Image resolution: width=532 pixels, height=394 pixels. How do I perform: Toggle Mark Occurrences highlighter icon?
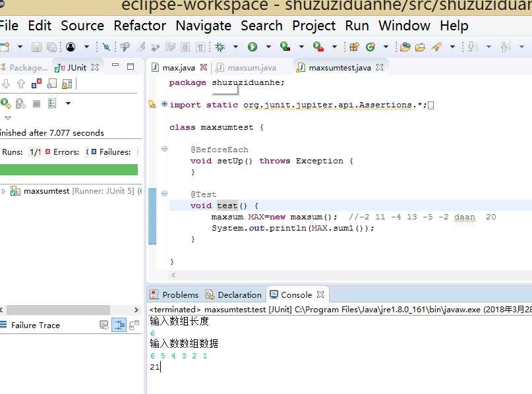(141, 47)
